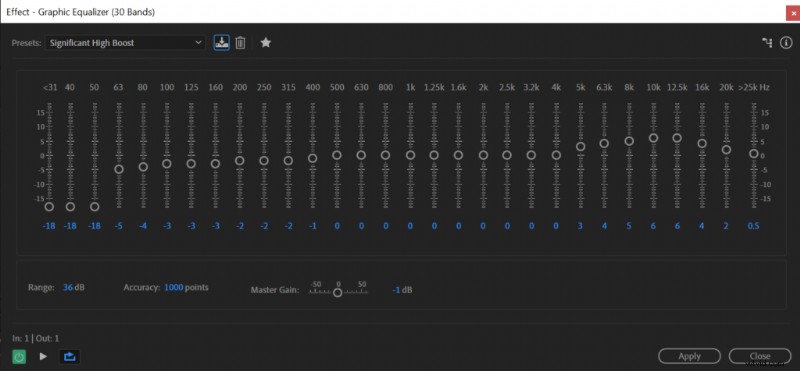Click the 400 Hz band slider knob

click(x=313, y=158)
